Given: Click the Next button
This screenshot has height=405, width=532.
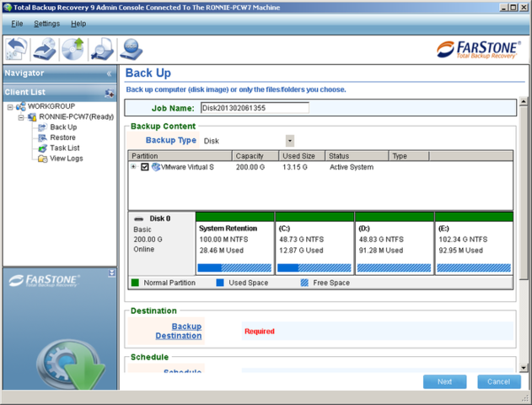Looking at the screenshot, I should tap(445, 382).
